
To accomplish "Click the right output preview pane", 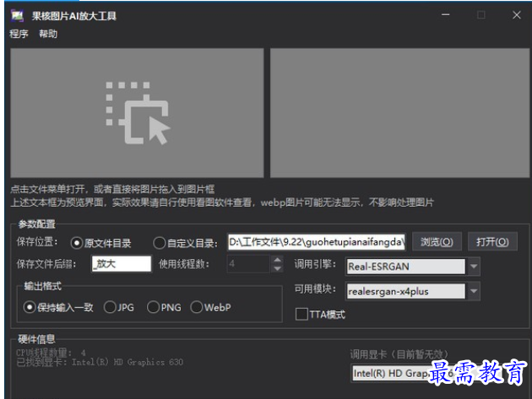I will coord(399,113).
